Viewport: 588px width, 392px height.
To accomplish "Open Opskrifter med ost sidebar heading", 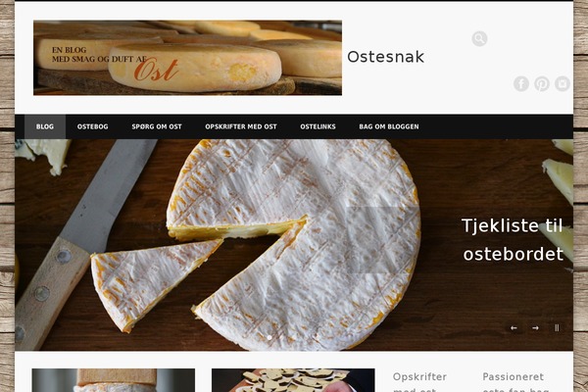I will (x=419, y=383).
